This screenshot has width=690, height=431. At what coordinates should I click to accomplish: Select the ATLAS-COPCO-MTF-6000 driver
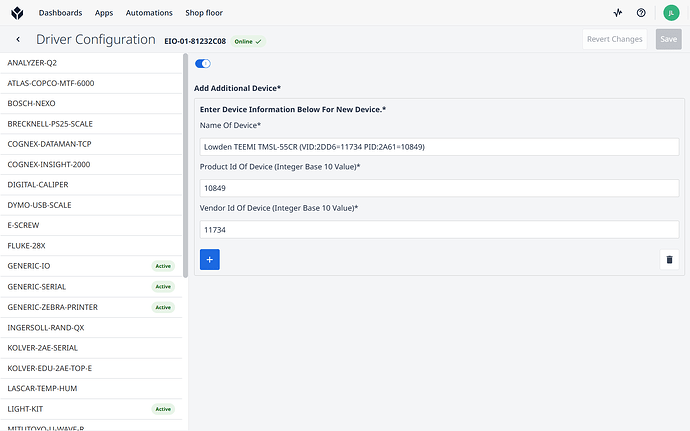[x=91, y=83]
